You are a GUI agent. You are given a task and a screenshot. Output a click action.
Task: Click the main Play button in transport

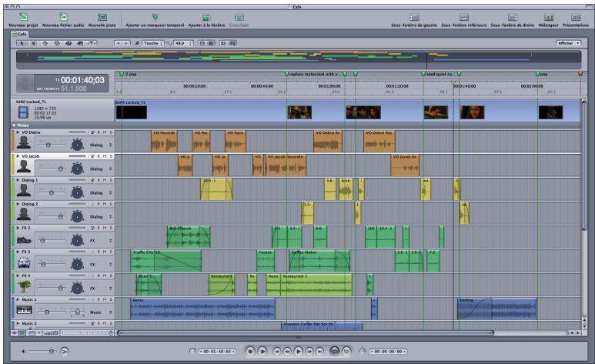pos(298,352)
